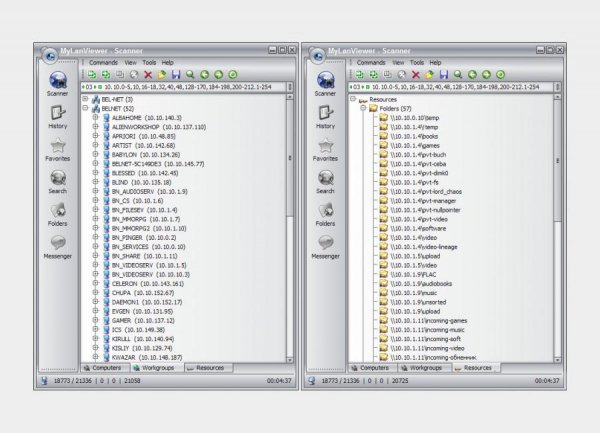Open Favorites in left window sidebar
Image resolution: width=600 pixels, height=433 pixels.
point(57,150)
